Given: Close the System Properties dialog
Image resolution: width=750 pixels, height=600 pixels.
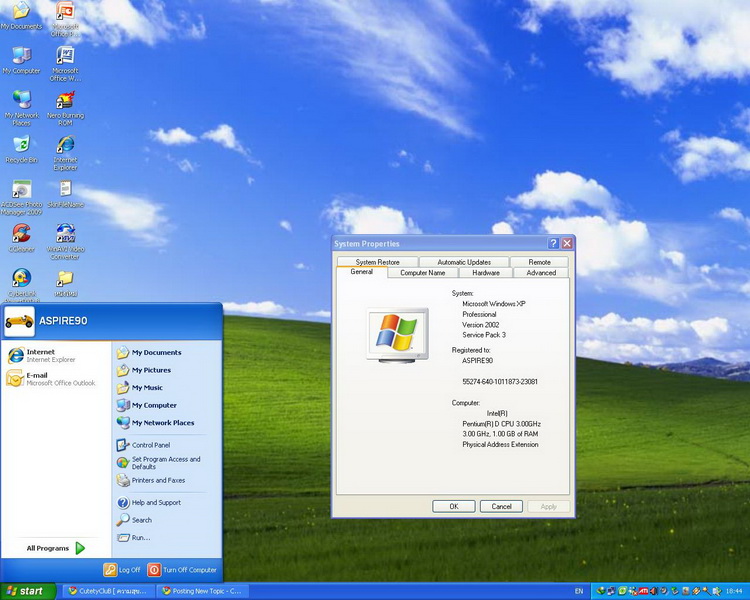Looking at the screenshot, I should [x=567, y=244].
